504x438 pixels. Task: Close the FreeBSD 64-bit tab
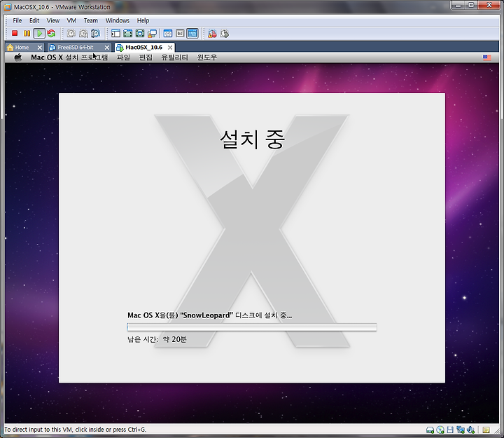(107, 48)
